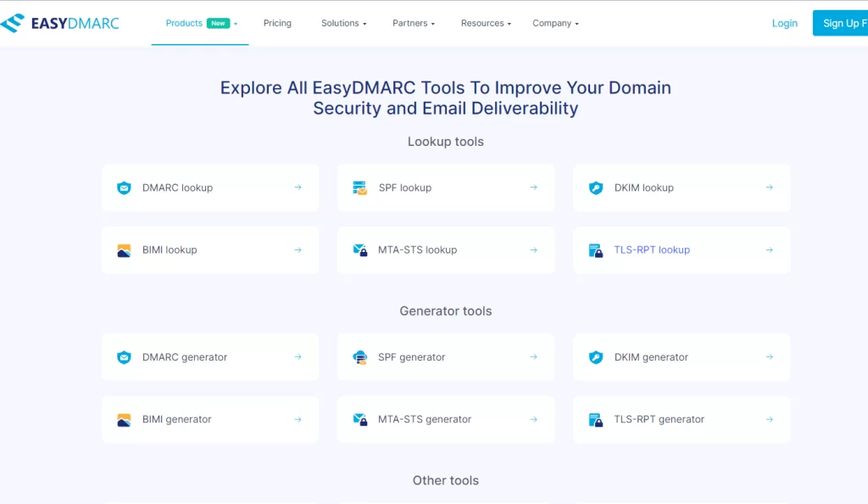
Task: Click the arrow on the SPF lookup card
Action: tap(534, 188)
